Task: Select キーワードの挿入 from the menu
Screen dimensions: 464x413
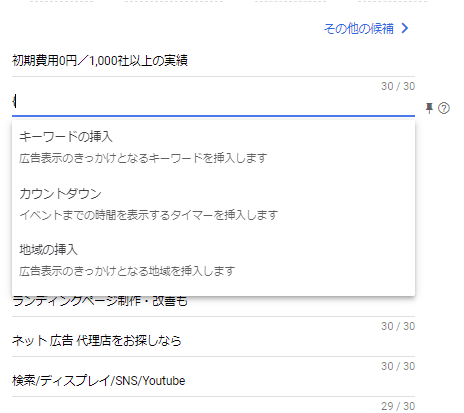Action: [x=66, y=137]
